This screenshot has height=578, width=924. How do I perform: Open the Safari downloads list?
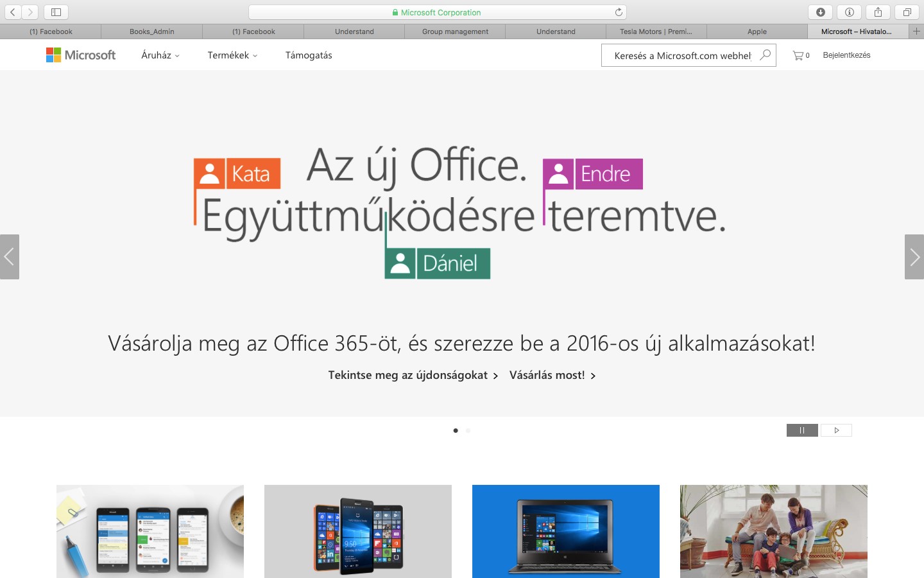(x=820, y=12)
